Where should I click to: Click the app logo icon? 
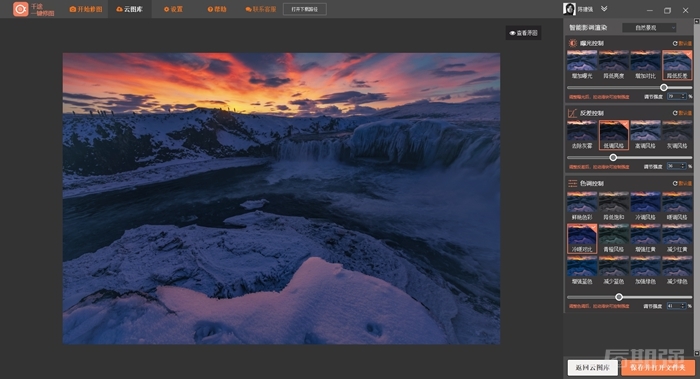tap(21, 9)
